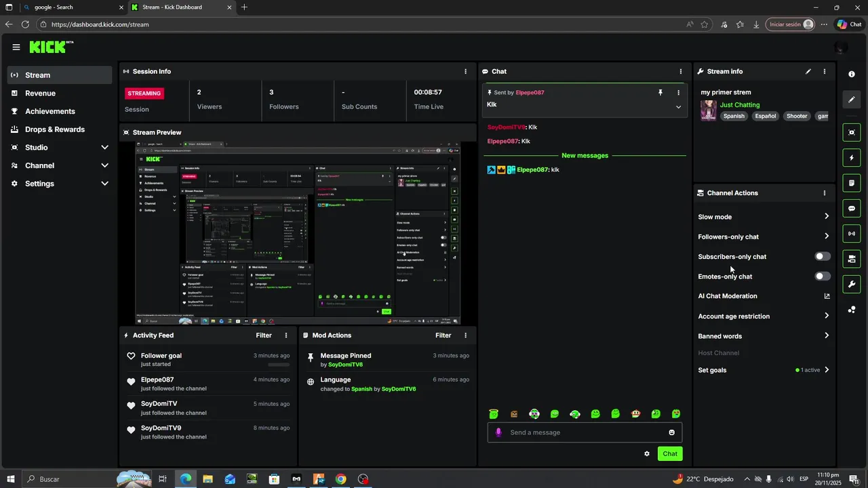Viewport: 868px width, 488px height.
Task: Click the Just Chatting category link
Action: (x=740, y=105)
